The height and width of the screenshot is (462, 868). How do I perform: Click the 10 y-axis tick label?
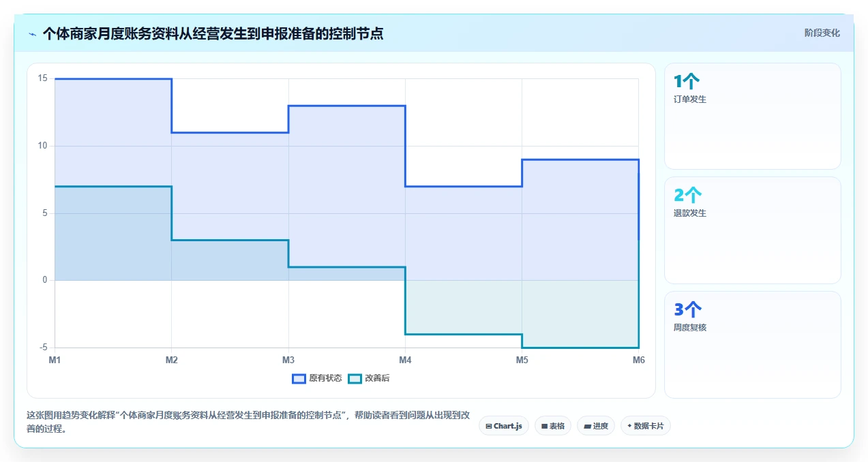[42, 146]
